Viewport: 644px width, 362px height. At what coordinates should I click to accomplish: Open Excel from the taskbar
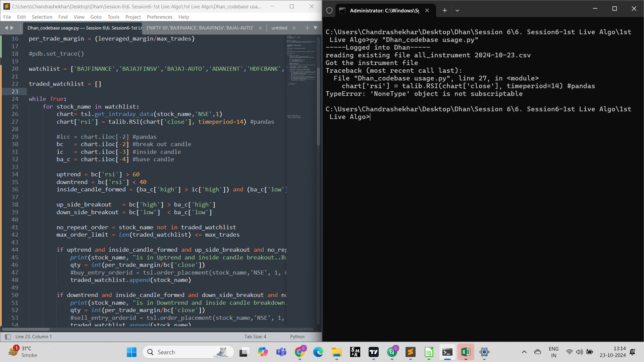click(466, 352)
